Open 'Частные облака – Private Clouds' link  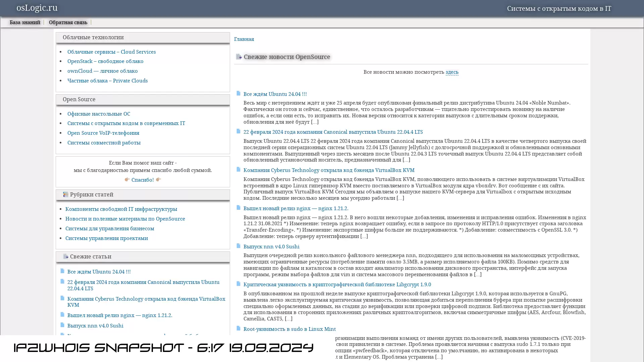tap(107, 81)
